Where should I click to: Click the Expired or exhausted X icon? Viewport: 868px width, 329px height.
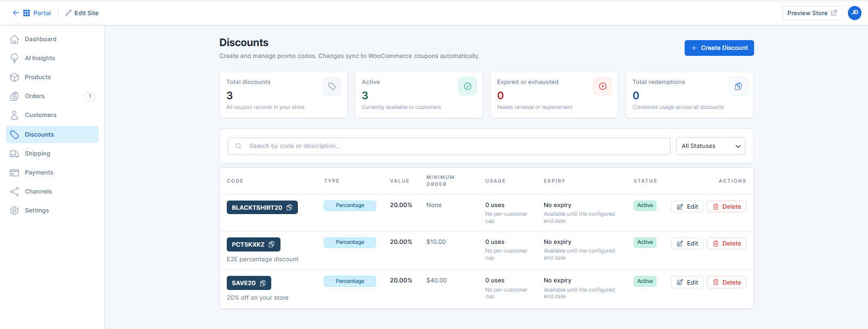coord(603,86)
